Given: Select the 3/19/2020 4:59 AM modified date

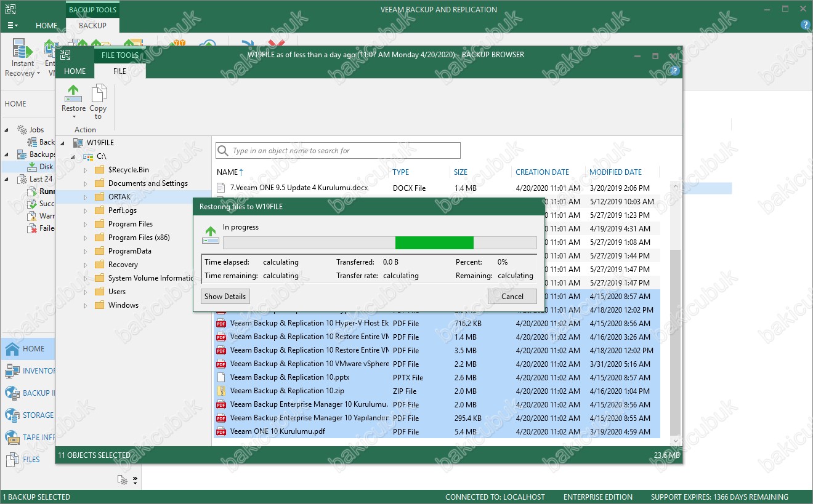Looking at the screenshot, I should [620, 432].
